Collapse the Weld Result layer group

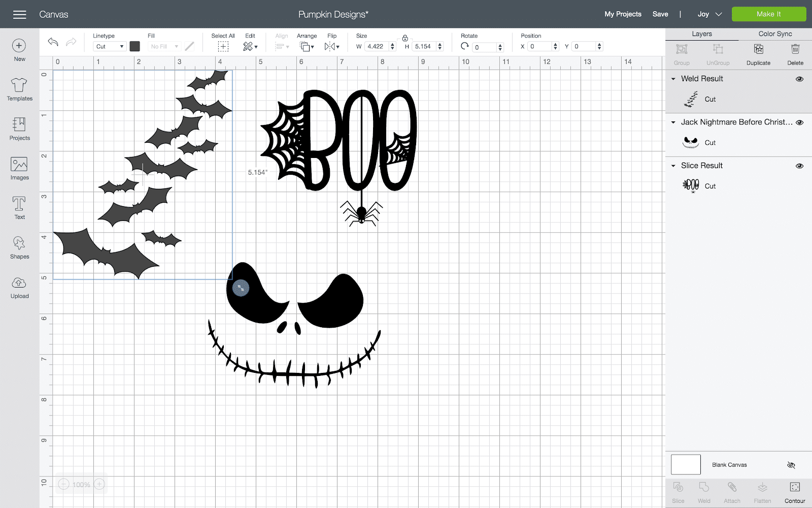(x=673, y=79)
